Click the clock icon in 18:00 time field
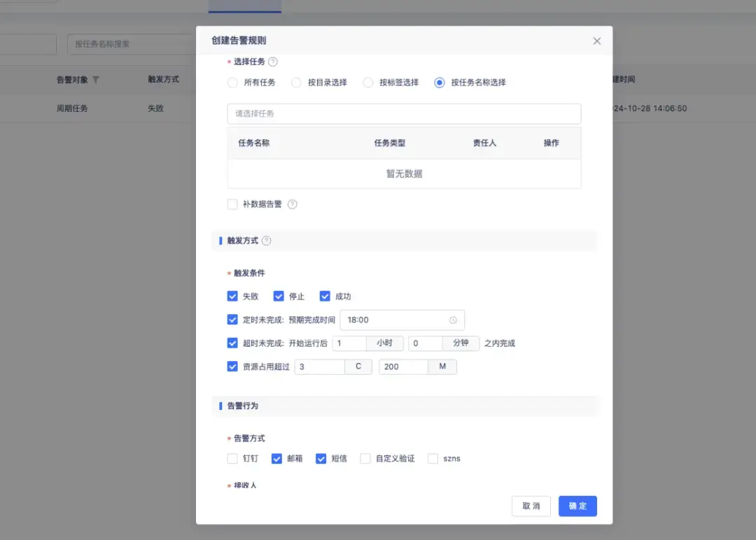The image size is (756, 540). [453, 320]
